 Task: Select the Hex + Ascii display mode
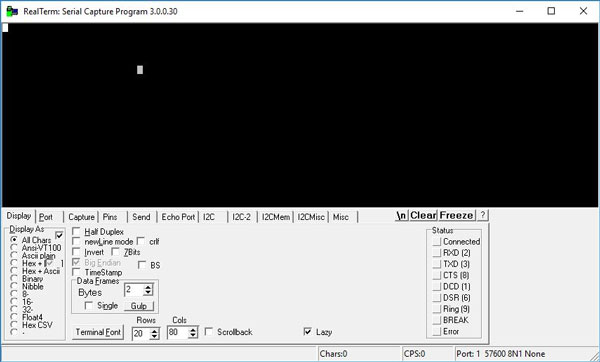14,271
